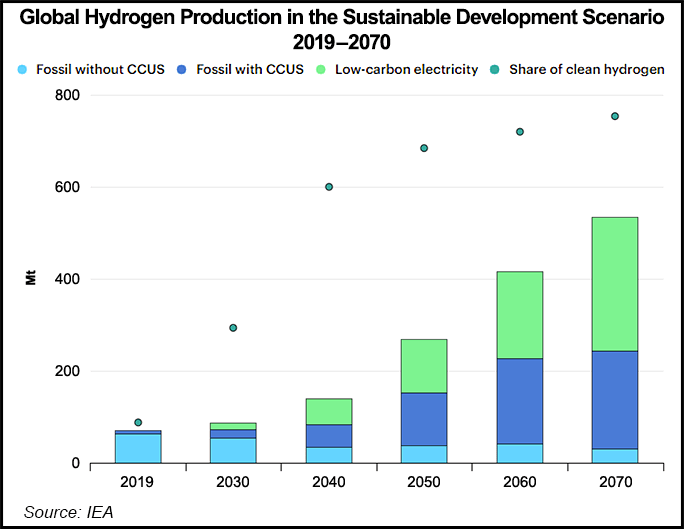The width and height of the screenshot is (684, 529).
Task: Pick the 2050 clean hydrogen share dot
Action: pyautogui.click(x=424, y=148)
